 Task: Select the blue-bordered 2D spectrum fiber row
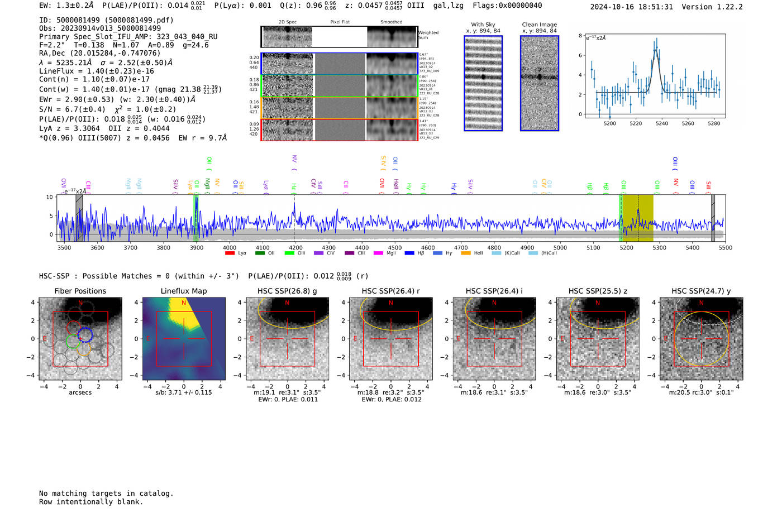point(340,64)
